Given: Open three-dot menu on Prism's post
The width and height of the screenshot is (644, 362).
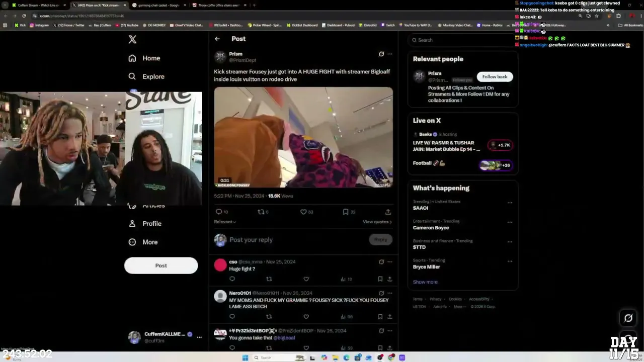Looking at the screenshot, I should (390, 54).
